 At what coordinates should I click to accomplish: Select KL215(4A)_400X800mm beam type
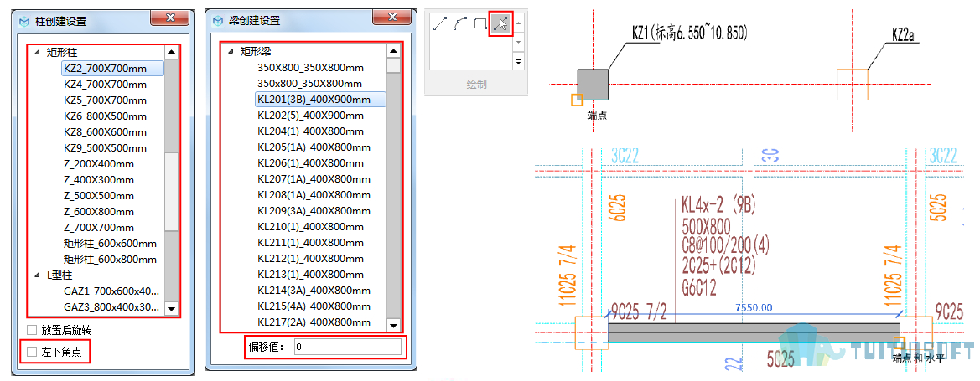(314, 306)
